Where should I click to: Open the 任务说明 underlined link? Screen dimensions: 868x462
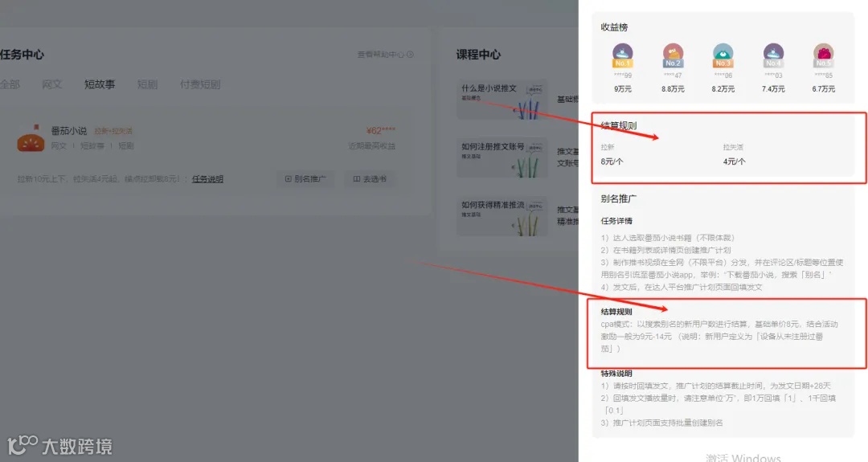tap(207, 179)
